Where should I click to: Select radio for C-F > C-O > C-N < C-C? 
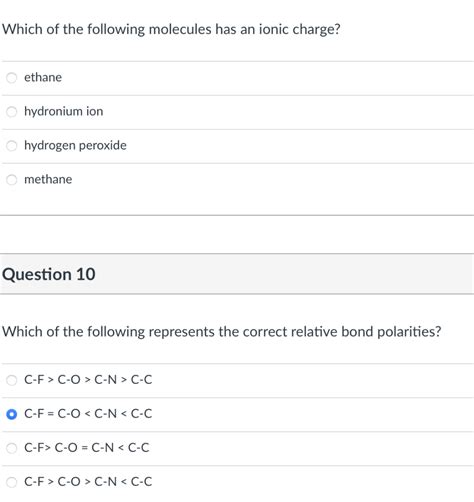12,482
